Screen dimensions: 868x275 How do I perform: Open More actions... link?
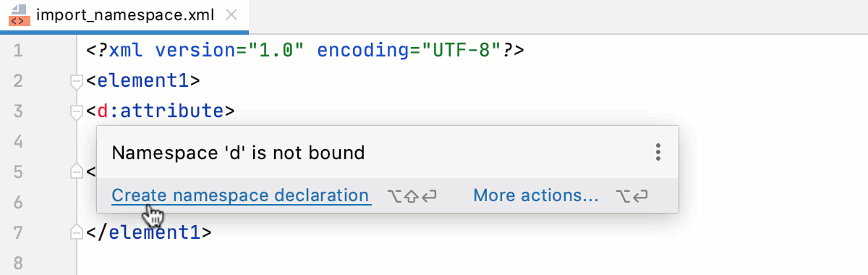click(x=536, y=195)
